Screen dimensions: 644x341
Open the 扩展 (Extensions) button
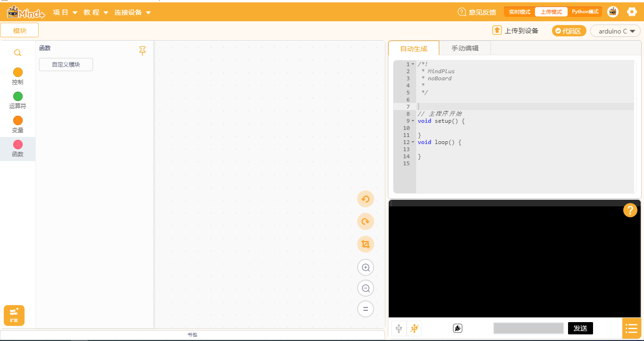click(14, 315)
